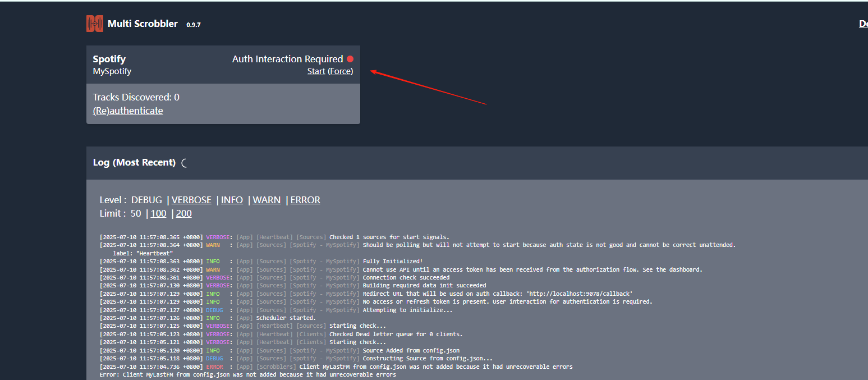Click the Multi Scrobbler title text
Image resolution: width=868 pixels, height=380 pixels.
click(x=143, y=24)
